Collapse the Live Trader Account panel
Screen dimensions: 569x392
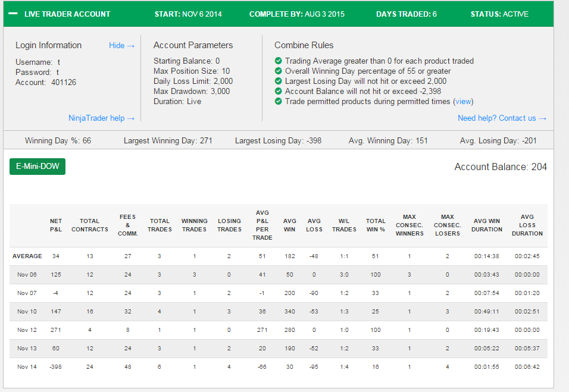(13, 14)
